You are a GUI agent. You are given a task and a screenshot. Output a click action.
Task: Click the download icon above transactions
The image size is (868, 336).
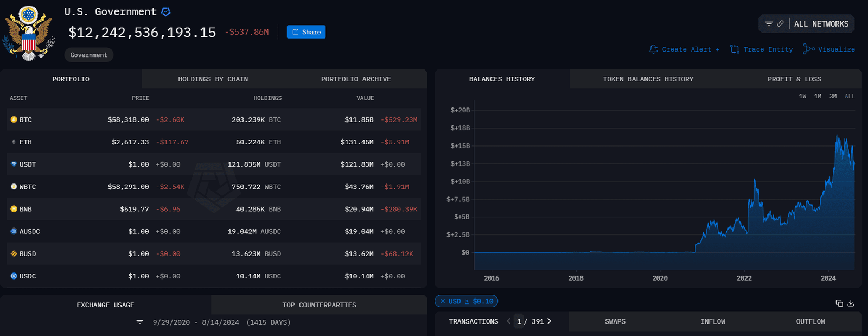[x=851, y=303]
